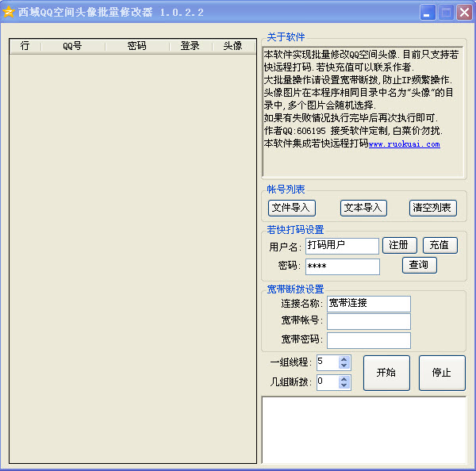Click the 查询 button
The width and height of the screenshot is (476, 471).
click(x=420, y=266)
